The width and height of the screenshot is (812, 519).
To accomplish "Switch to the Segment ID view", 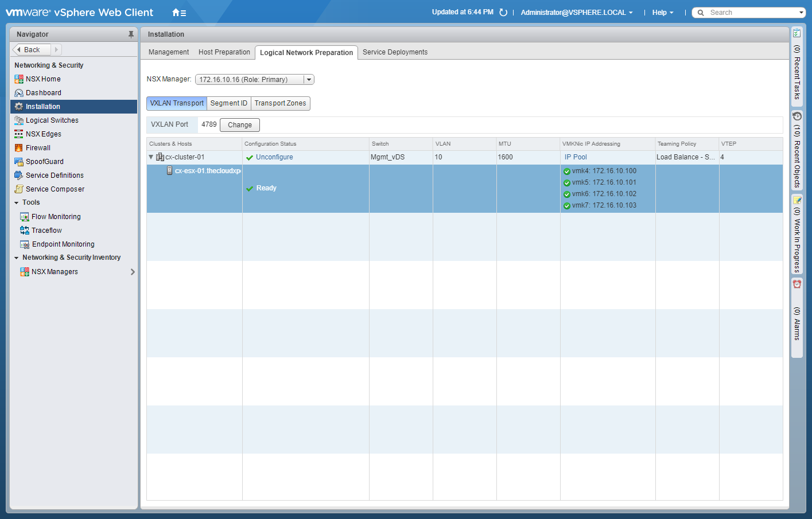I will pos(228,103).
